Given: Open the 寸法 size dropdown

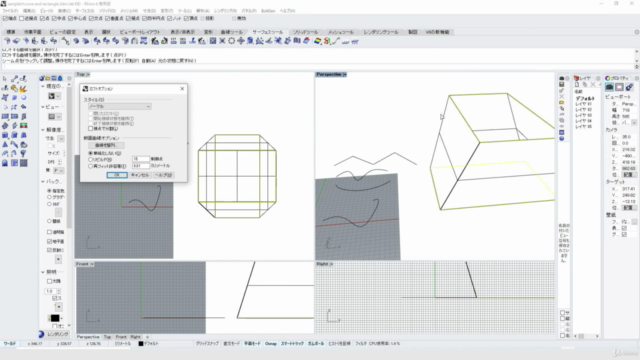Looking at the screenshot, I should point(61,139).
